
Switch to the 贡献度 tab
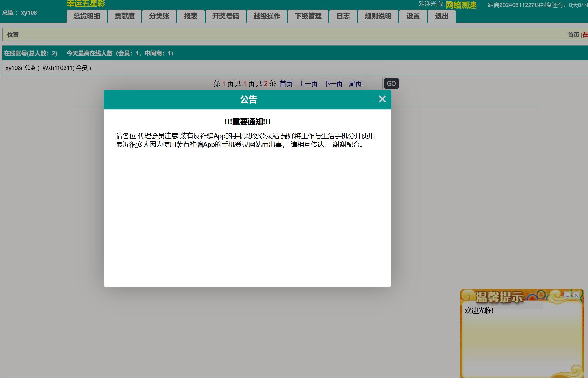(125, 16)
